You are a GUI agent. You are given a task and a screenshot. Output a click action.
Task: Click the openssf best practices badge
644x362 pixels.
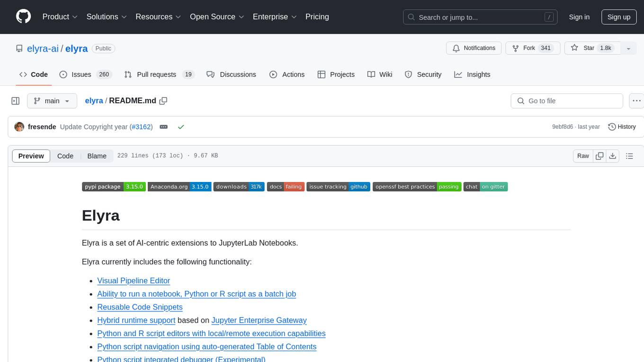[417, 187]
